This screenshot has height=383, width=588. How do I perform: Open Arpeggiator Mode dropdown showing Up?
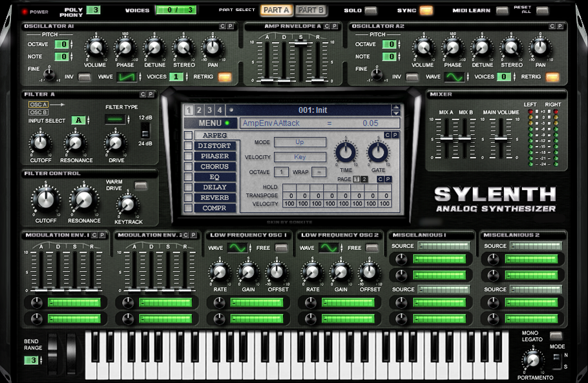coord(300,142)
